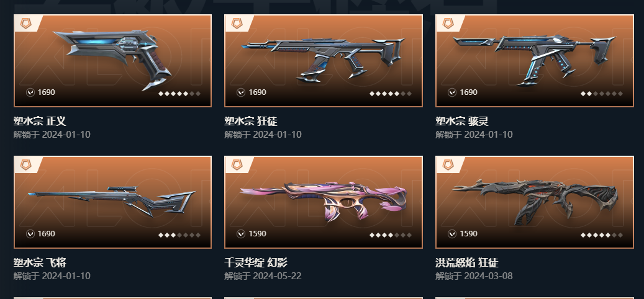Click the tier badge on 塑水宗 狂徒 card

click(x=237, y=24)
